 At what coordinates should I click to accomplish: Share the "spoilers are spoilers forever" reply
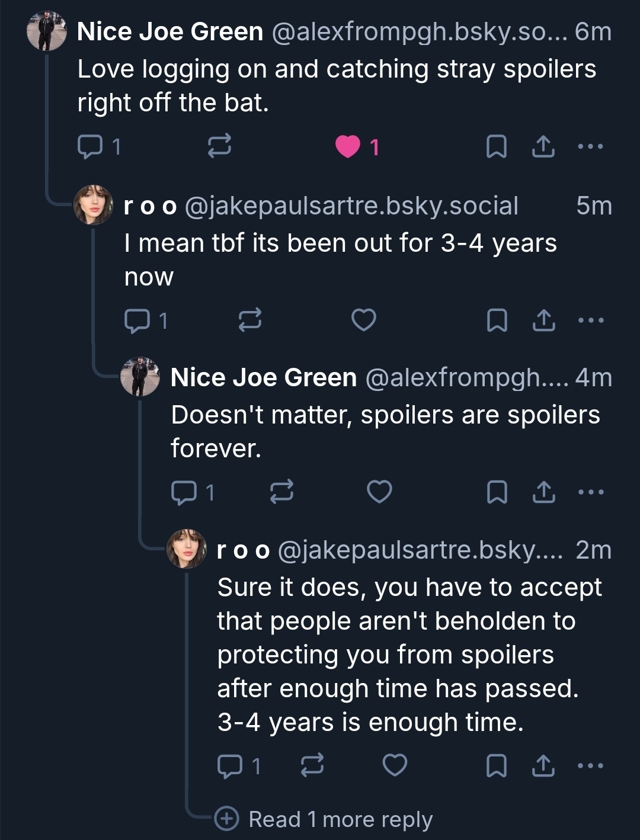(x=543, y=492)
